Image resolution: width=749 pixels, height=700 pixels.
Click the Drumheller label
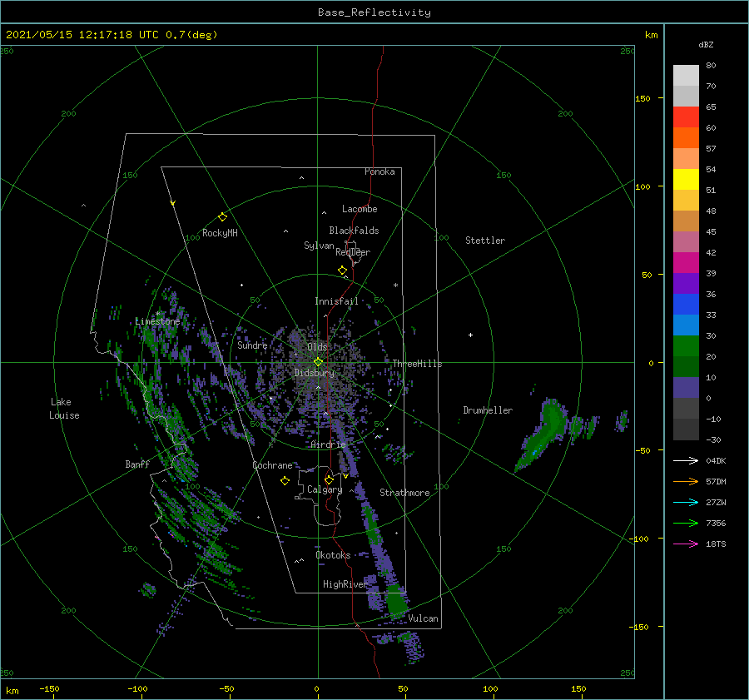(x=488, y=410)
